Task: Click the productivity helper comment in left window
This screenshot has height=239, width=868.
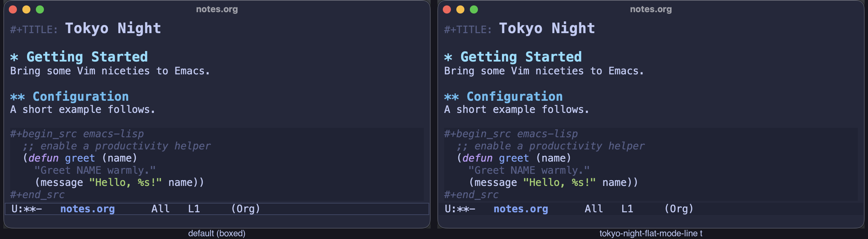Action: [117, 146]
